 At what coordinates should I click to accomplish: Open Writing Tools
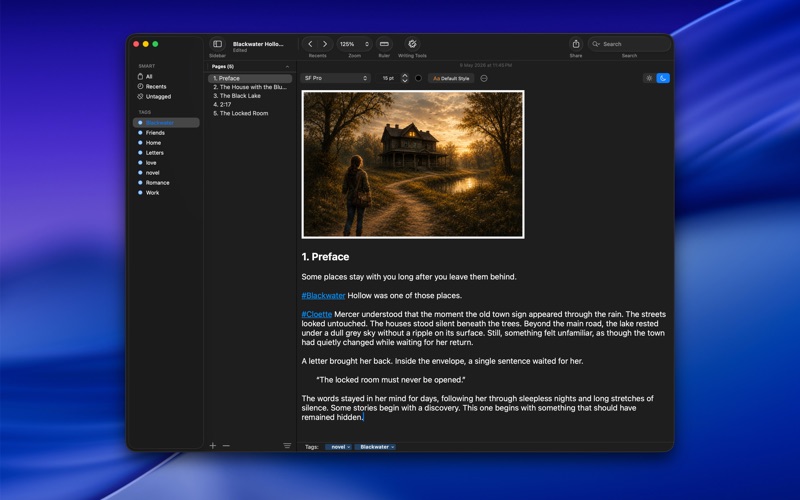pyautogui.click(x=412, y=44)
